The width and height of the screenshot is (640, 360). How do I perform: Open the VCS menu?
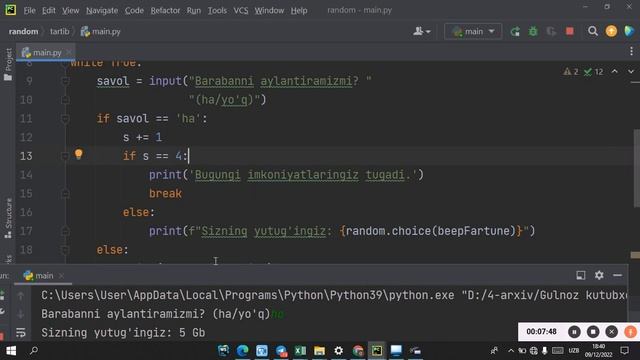point(241,10)
